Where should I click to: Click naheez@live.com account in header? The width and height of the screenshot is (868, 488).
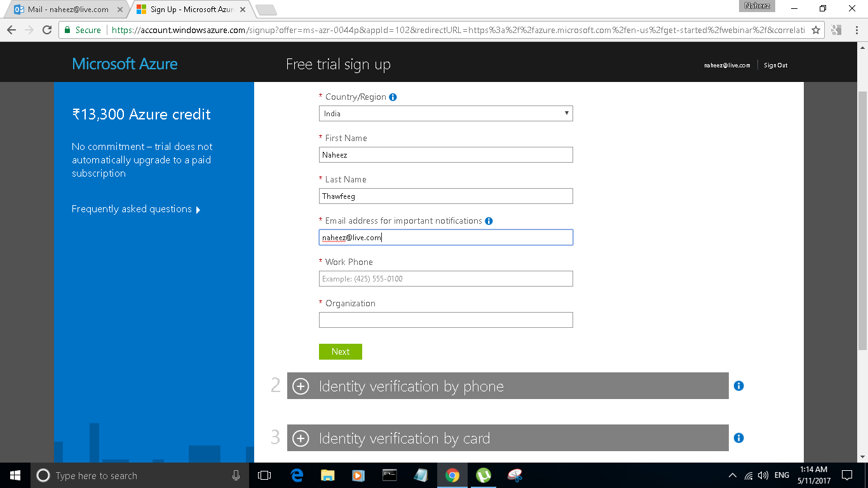point(727,65)
